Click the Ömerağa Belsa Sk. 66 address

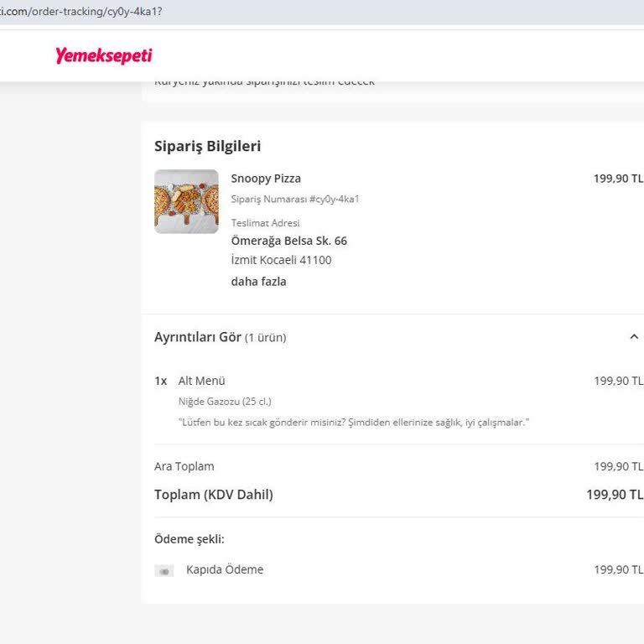[x=288, y=241]
